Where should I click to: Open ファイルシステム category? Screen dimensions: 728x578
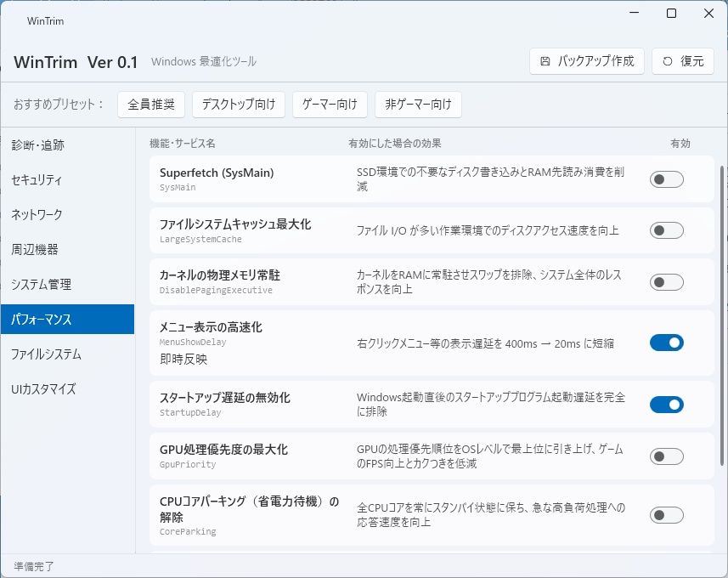pos(67,354)
